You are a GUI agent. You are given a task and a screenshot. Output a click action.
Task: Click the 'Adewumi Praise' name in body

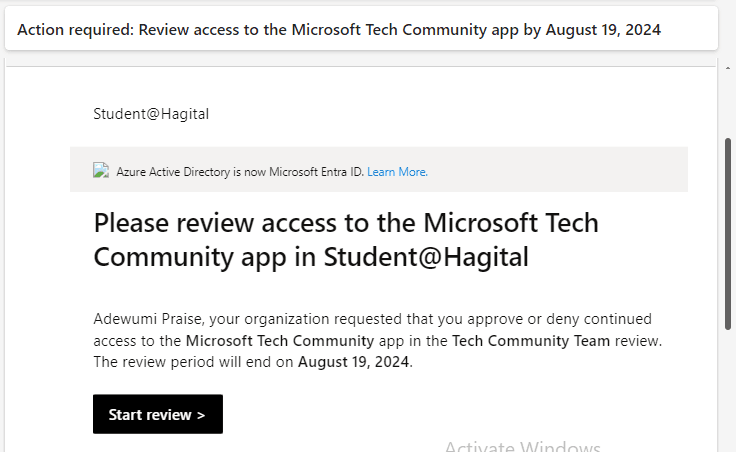point(141,319)
